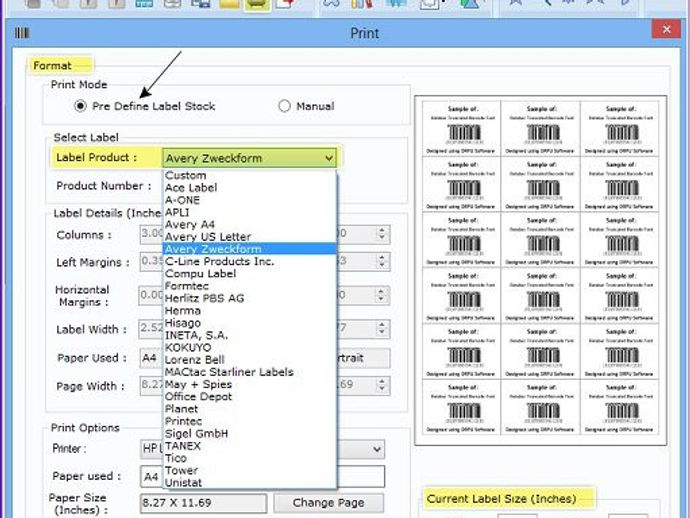Click the orientation field ending in 'rtrait'

tap(363, 358)
